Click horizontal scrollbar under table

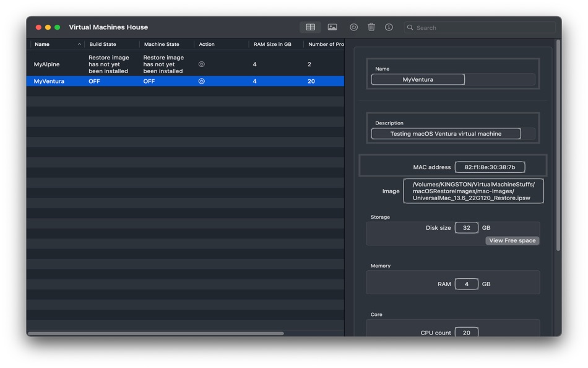155,333
